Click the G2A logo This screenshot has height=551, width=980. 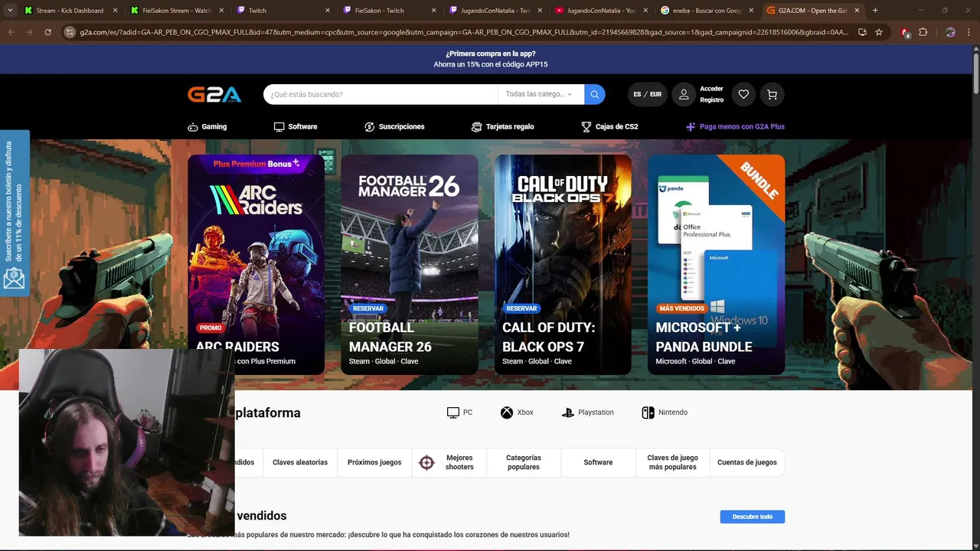(x=214, y=94)
